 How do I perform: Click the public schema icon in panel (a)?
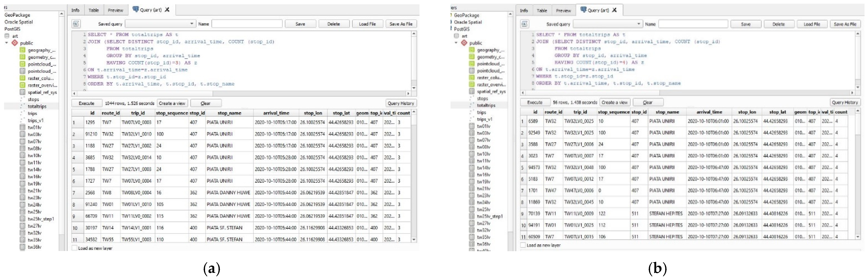click(x=15, y=43)
